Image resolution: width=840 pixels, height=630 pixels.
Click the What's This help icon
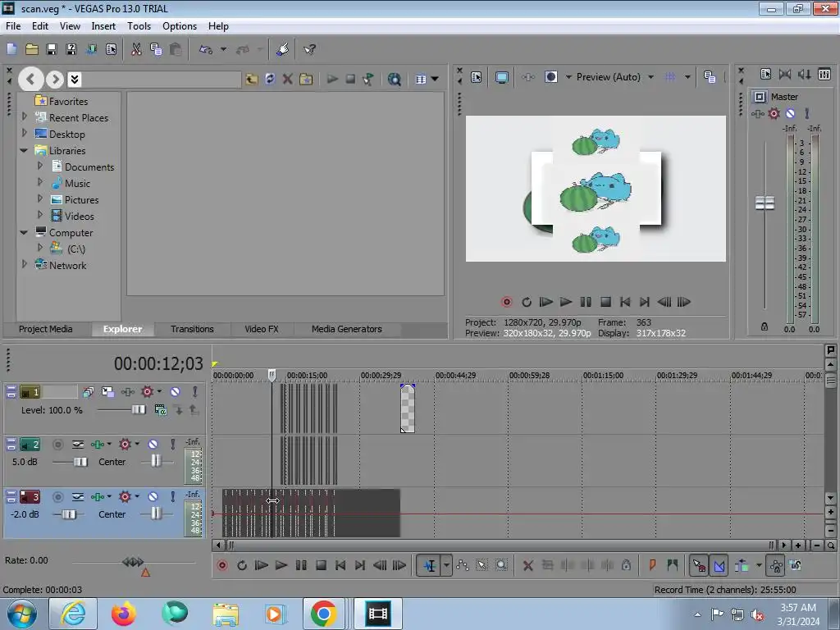[309, 49]
